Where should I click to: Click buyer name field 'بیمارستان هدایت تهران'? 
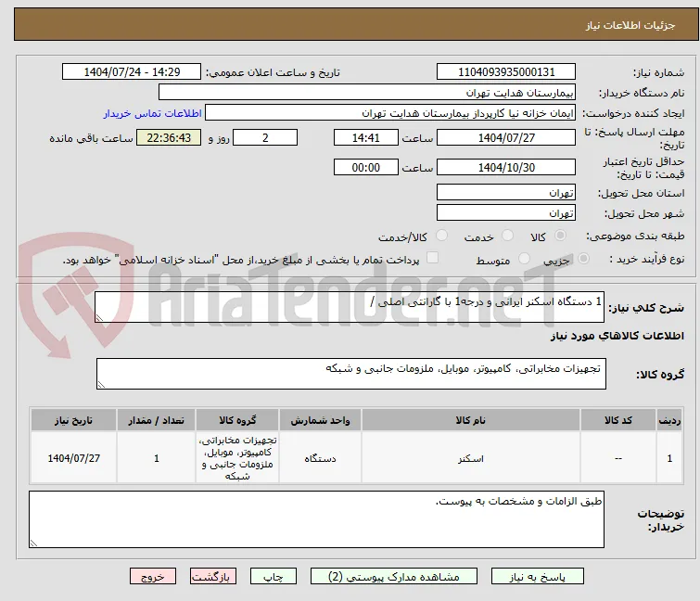point(367,93)
